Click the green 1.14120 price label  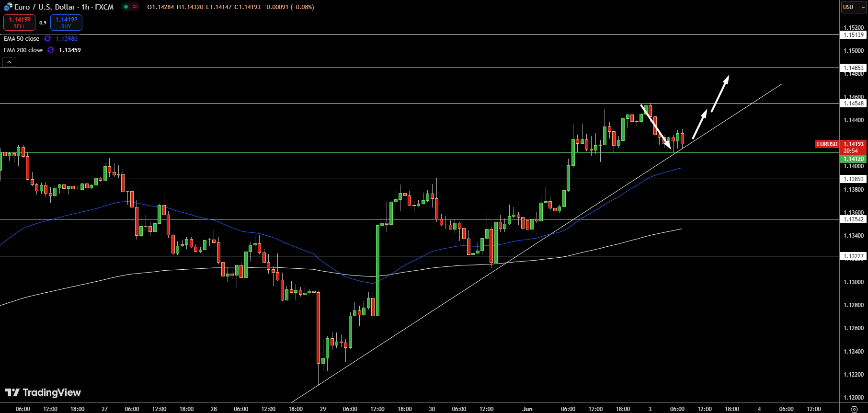[854, 159]
